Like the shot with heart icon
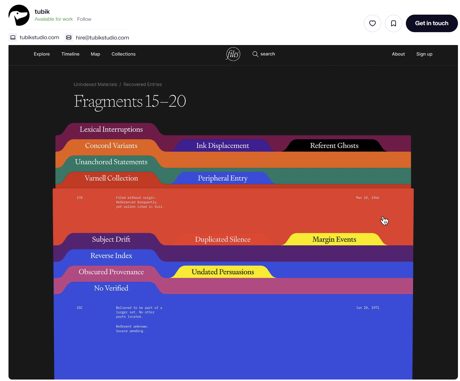 pos(372,23)
